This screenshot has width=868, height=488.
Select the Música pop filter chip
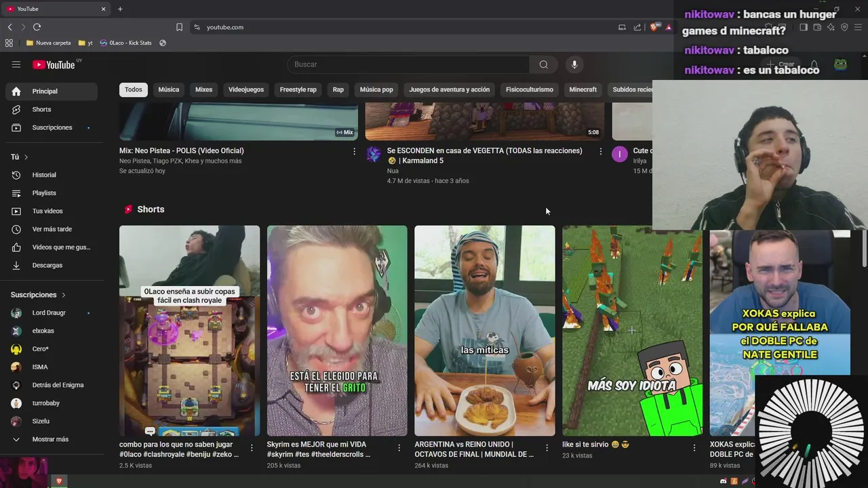(376, 89)
